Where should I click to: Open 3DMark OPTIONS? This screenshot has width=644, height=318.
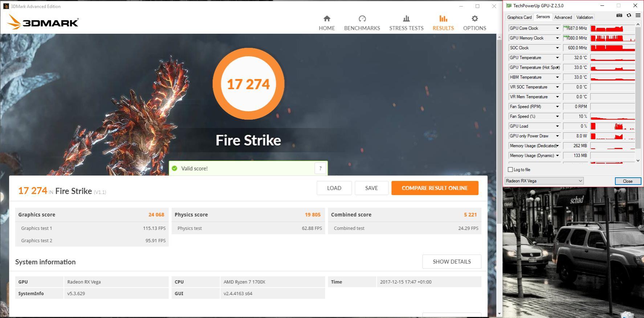point(474,23)
